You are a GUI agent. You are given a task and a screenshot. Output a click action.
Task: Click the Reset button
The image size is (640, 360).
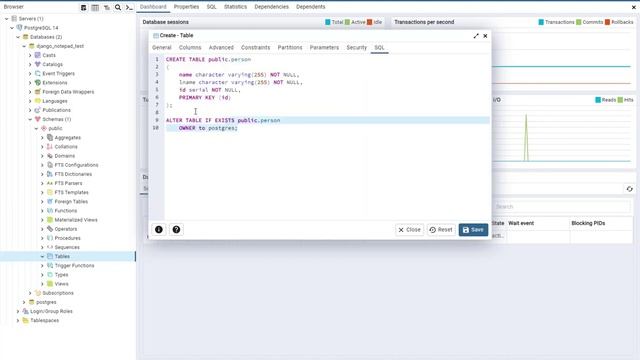[x=441, y=230]
